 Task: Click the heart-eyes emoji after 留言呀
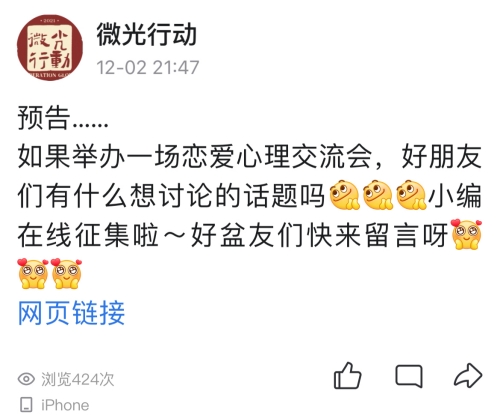point(466,234)
